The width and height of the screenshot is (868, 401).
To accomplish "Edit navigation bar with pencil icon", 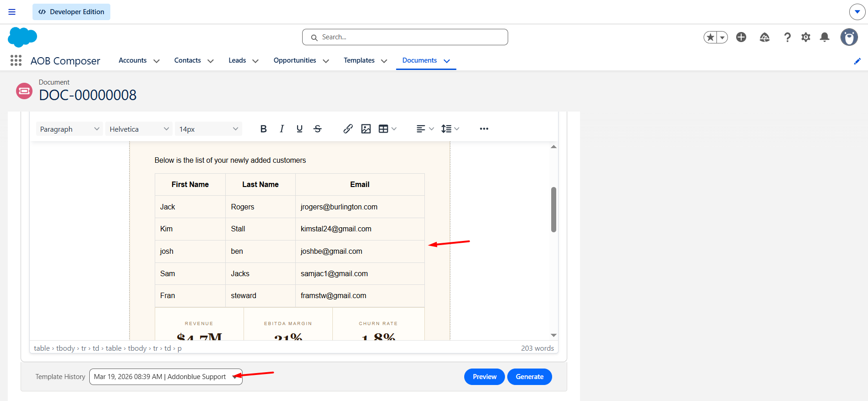I will click(x=857, y=61).
